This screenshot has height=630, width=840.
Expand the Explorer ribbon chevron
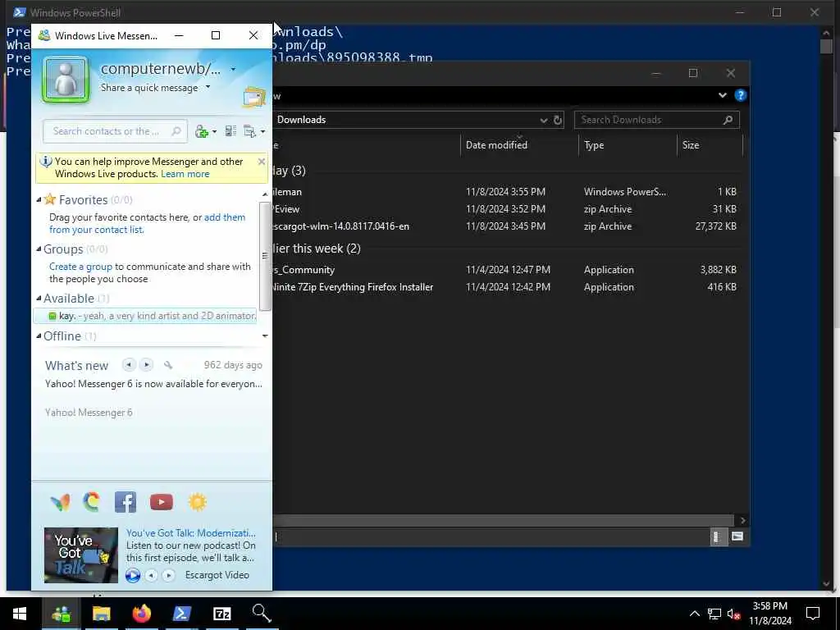pyautogui.click(x=723, y=95)
